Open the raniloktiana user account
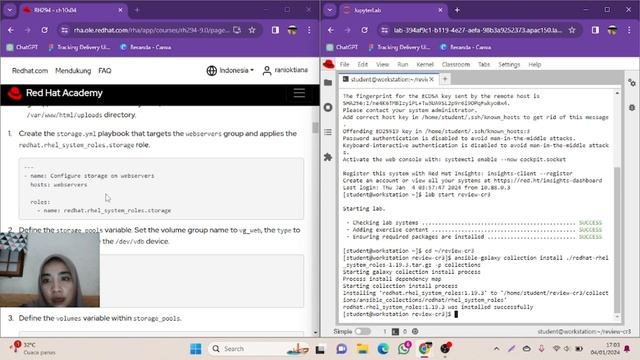The height and width of the screenshot is (360, 640). (x=285, y=70)
